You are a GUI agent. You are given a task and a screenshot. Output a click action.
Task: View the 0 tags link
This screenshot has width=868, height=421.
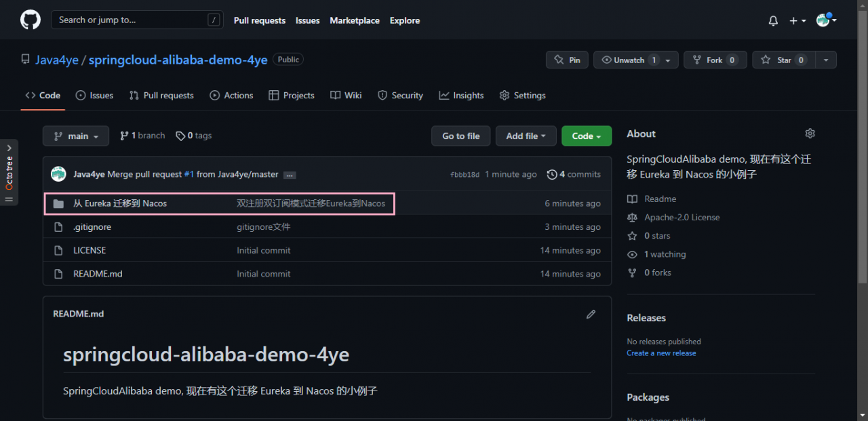pos(194,136)
